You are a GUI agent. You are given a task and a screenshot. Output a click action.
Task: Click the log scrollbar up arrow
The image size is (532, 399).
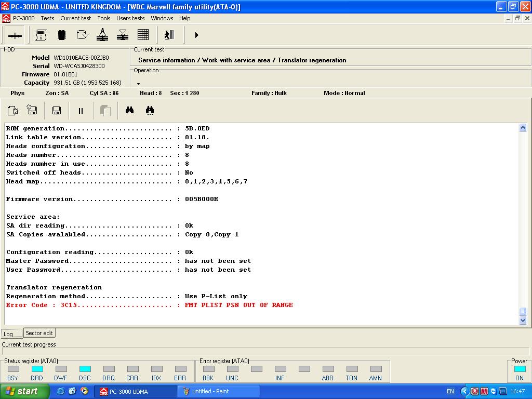pos(523,128)
